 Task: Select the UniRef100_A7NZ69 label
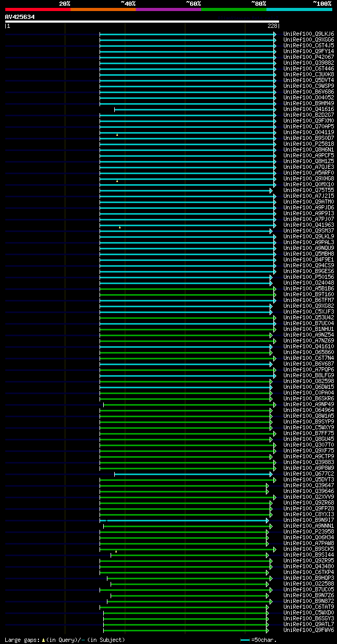tap(309, 340)
